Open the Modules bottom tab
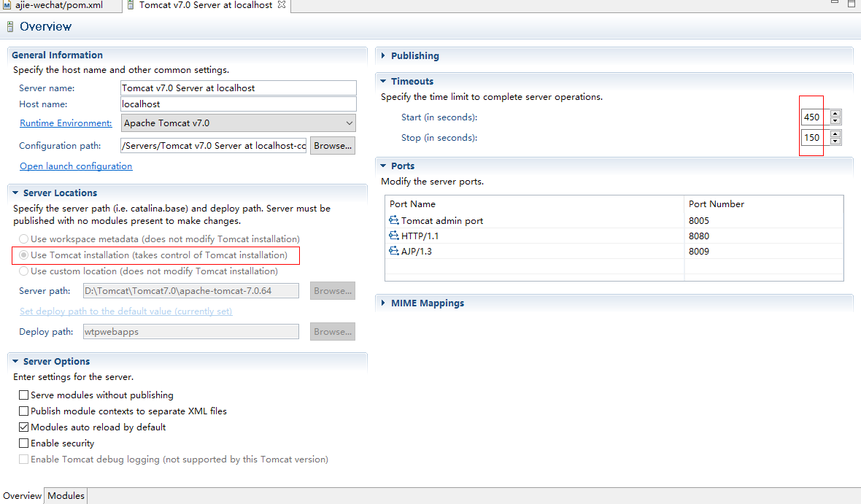This screenshot has height=504, width=861. (x=66, y=495)
